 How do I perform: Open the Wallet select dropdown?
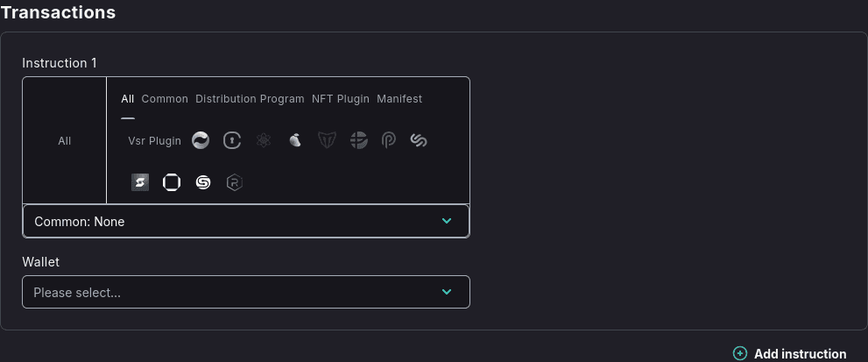[246, 292]
